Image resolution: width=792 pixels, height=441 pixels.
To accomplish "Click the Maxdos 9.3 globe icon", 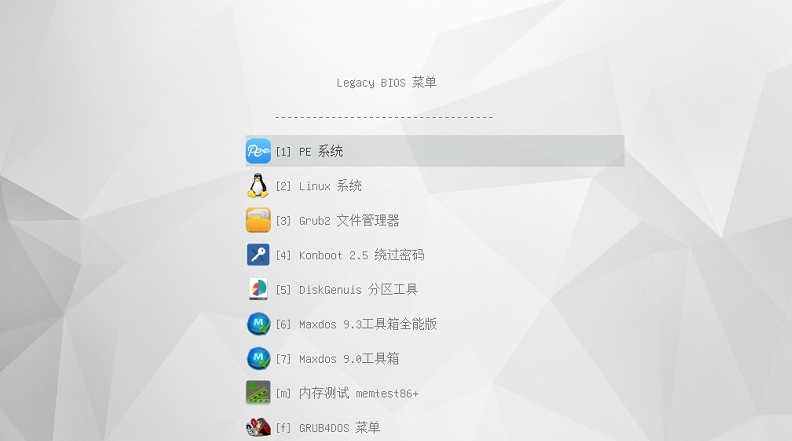I will pos(258,324).
